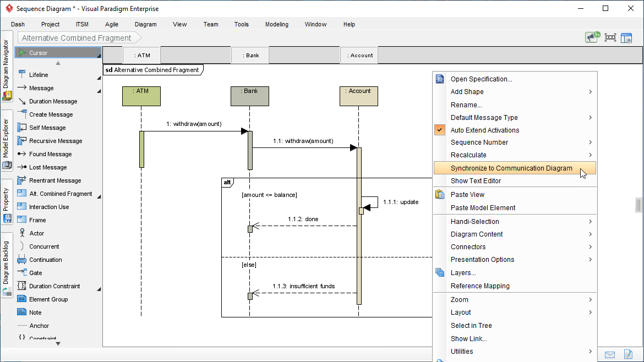Open the message envelope icon in status bar

pos(610,355)
